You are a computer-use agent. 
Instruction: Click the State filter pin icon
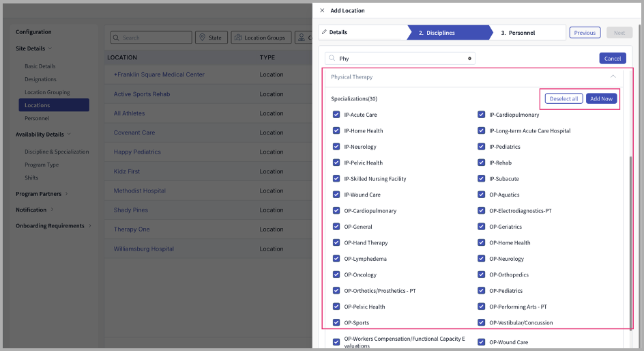click(x=203, y=38)
